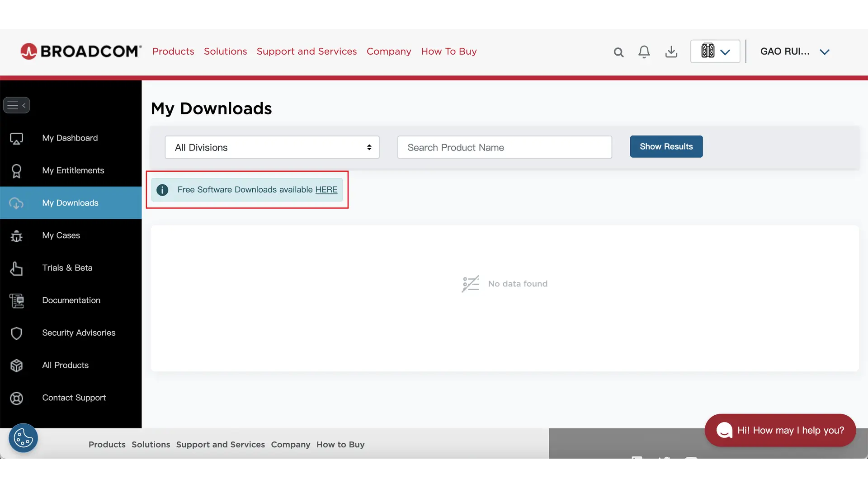
Task: Open My Cases in sidebar
Action: click(x=71, y=235)
